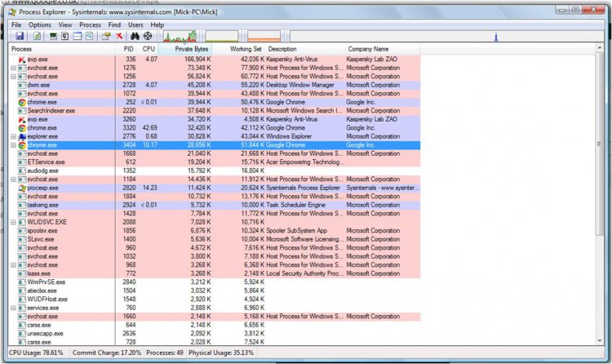Open the File menu
612x364 pixels.
click(x=16, y=25)
